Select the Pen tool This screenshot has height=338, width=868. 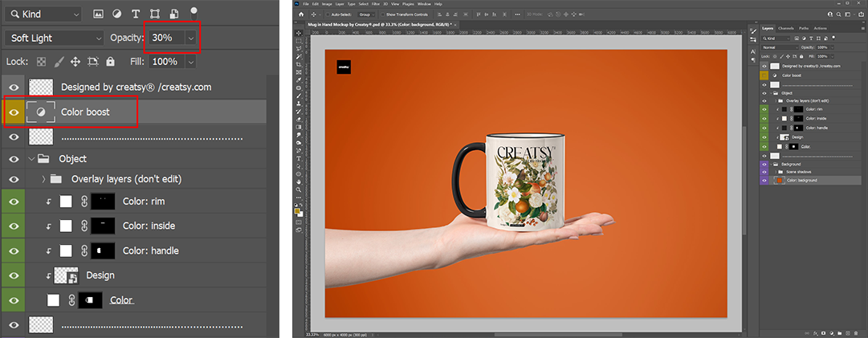[299, 150]
